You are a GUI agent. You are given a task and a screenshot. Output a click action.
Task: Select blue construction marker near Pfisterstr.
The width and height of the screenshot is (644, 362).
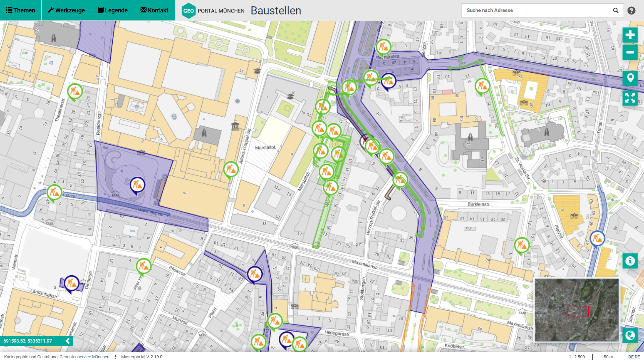point(255,274)
